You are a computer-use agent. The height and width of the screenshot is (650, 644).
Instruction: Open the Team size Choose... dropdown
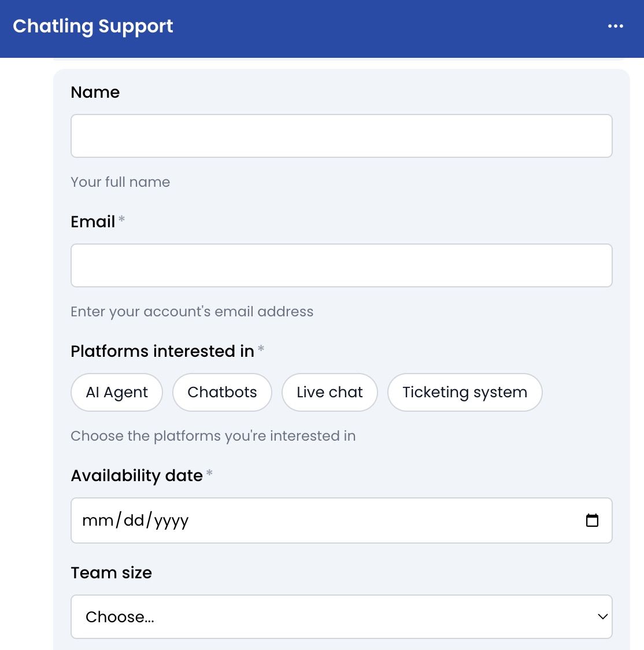pos(342,617)
